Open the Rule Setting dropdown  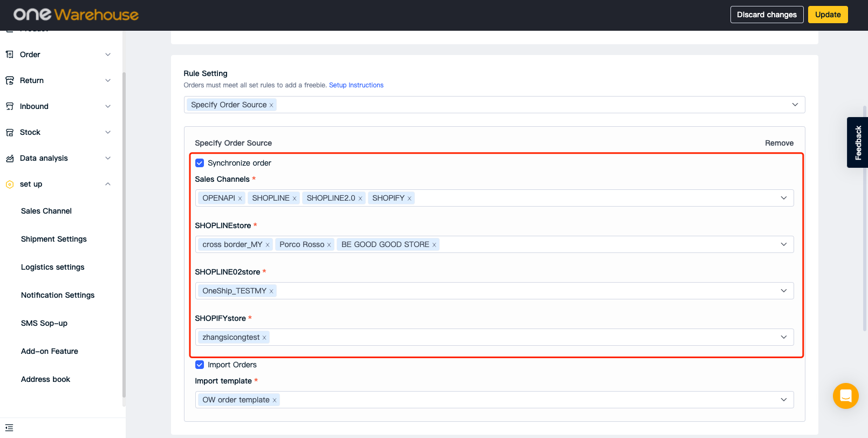coord(494,105)
